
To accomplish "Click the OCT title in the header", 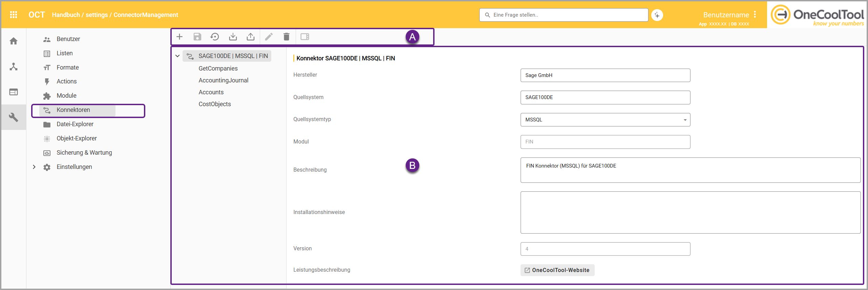I will tap(37, 15).
